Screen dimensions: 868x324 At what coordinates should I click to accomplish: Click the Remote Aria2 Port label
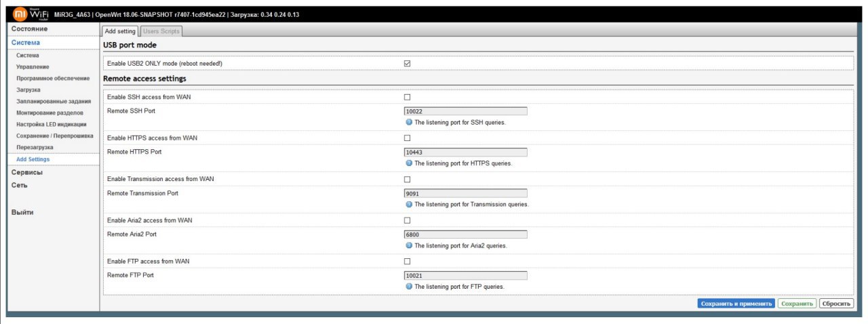[133, 234]
